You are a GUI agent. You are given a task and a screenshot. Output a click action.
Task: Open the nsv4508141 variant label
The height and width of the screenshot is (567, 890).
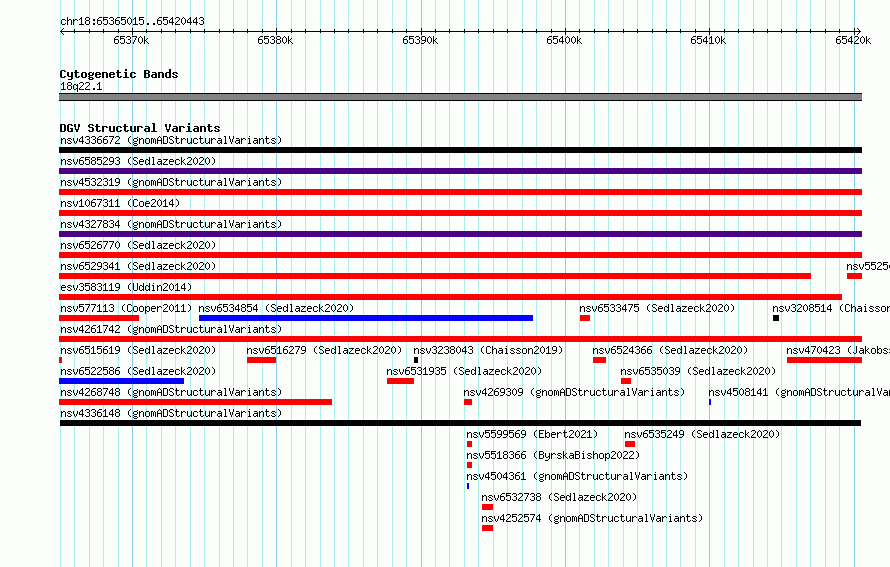[799, 392]
